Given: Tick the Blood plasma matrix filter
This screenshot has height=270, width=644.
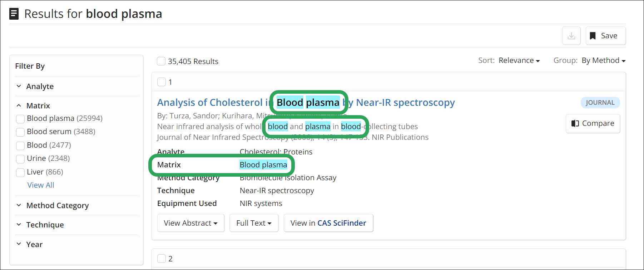Looking at the screenshot, I should point(20,119).
